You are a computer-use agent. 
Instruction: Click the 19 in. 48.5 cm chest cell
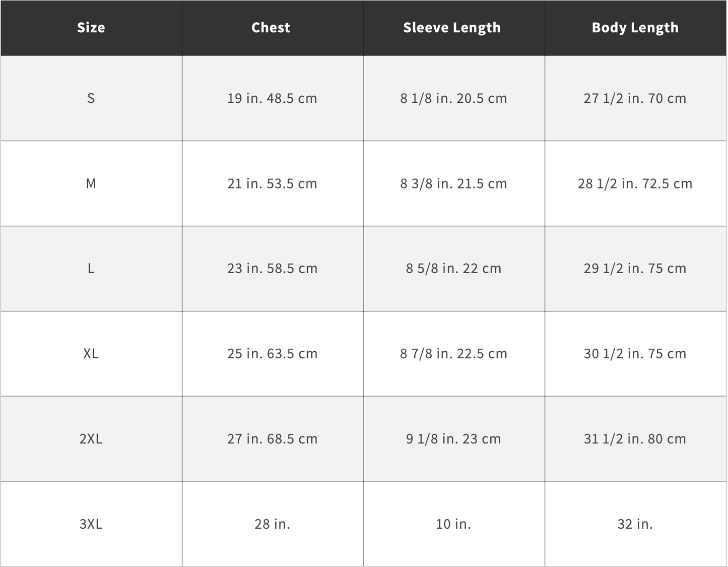[272, 98]
